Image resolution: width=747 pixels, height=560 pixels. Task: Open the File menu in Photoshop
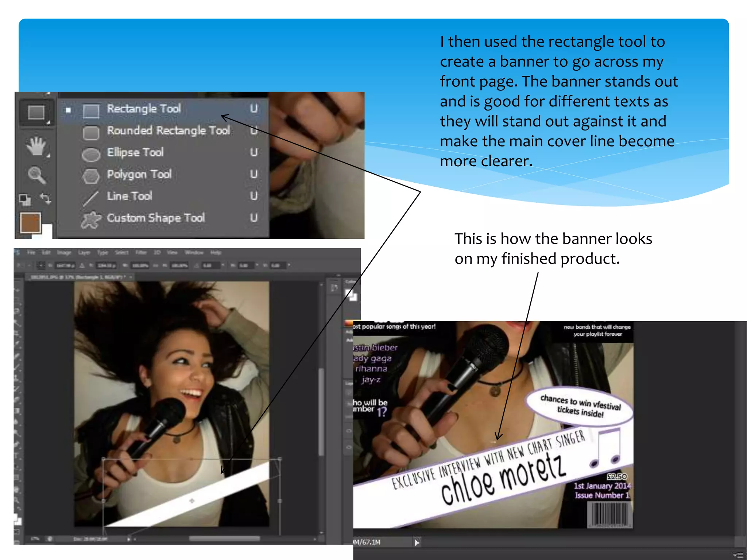(x=31, y=252)
